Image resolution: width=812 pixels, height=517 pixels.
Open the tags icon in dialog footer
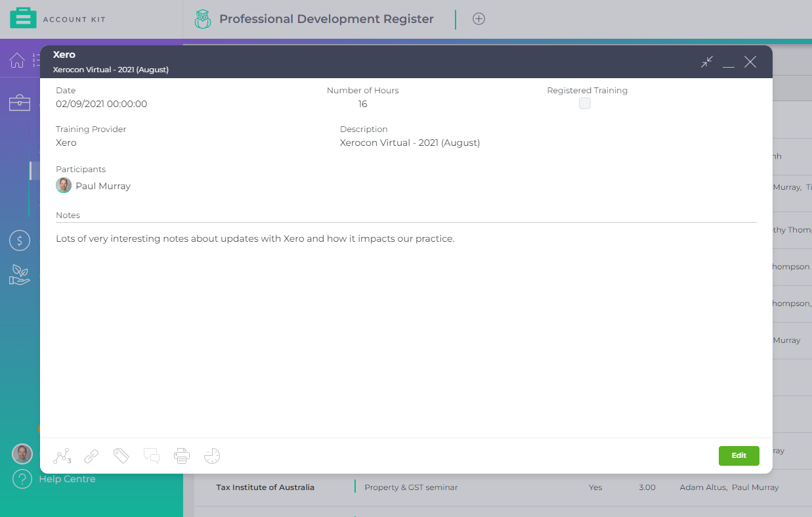pos(121,455)
